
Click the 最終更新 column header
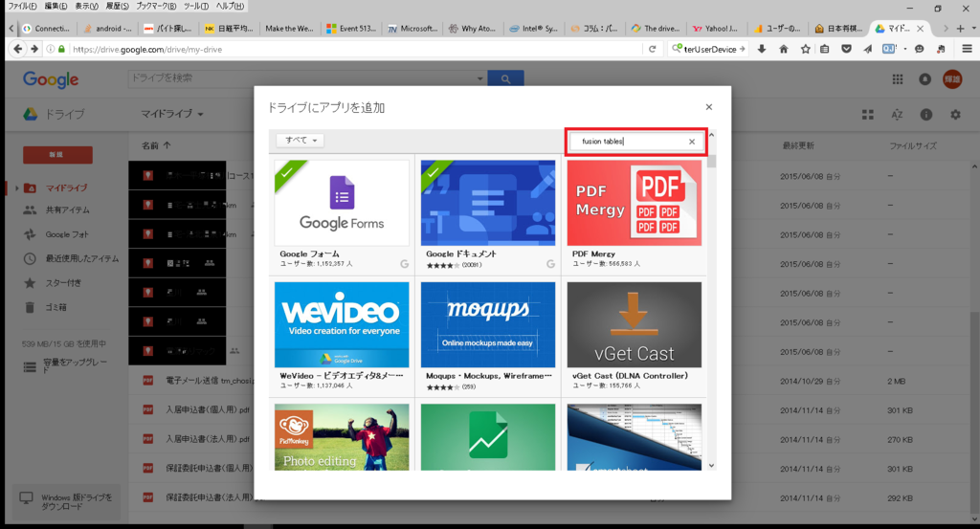click(x=798, y=145)
